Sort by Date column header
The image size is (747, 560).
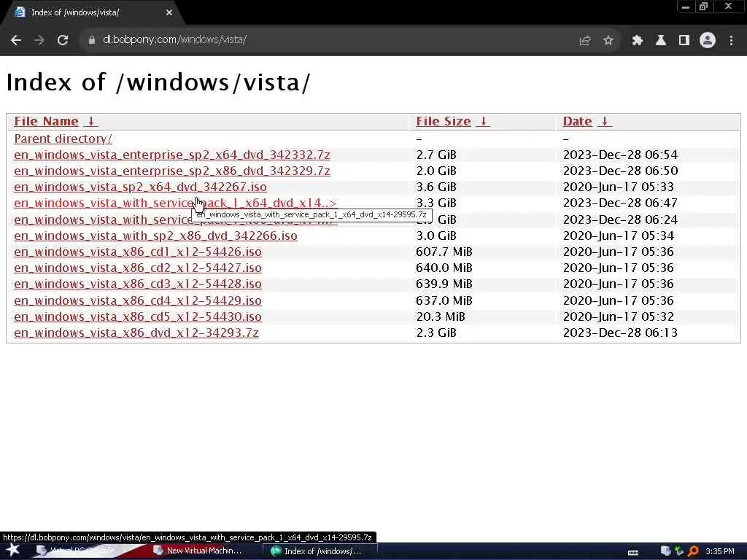pos(578,122)
